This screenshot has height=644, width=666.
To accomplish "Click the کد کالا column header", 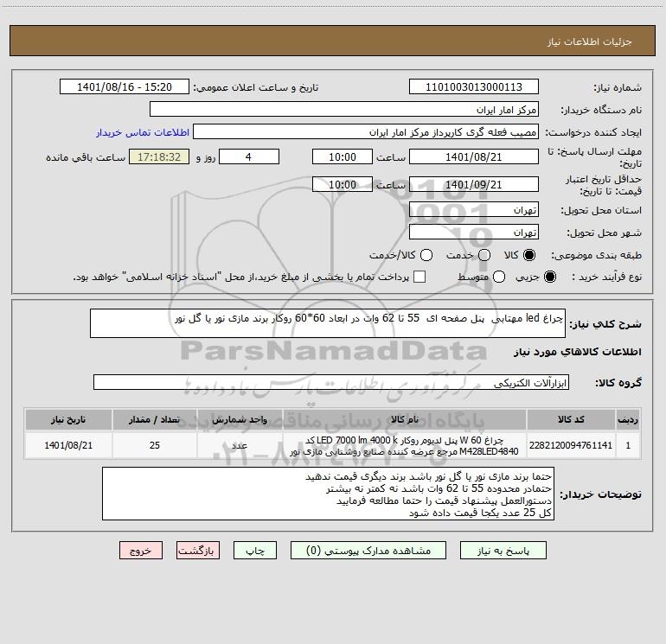I will coord(571,420).
